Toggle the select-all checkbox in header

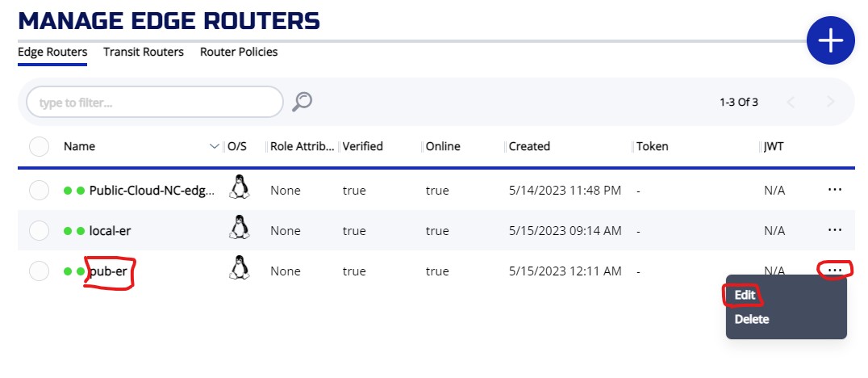point(39,146)
